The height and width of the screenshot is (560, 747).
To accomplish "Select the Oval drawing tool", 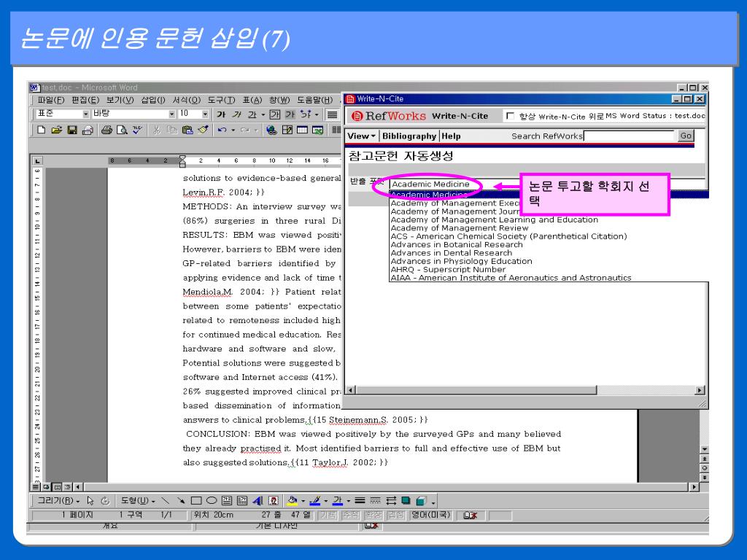I will tap(212, 500).
